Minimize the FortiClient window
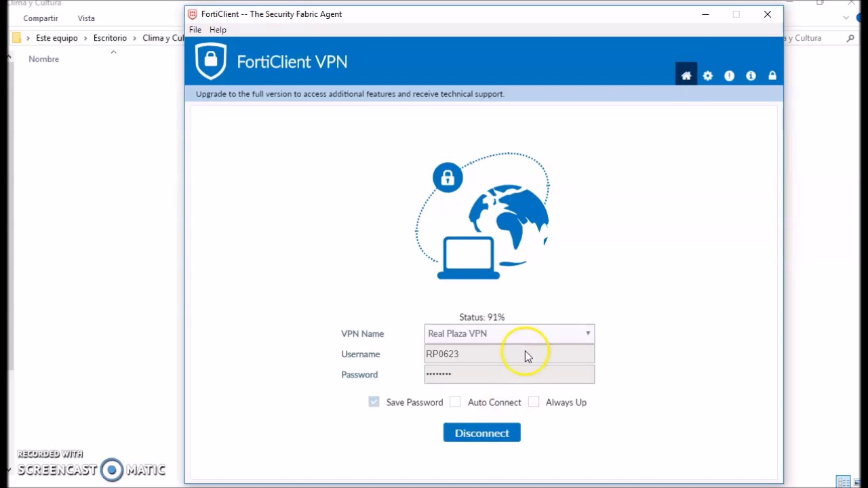The height and width of the screenshot is (488, 868). click(705, 14)
